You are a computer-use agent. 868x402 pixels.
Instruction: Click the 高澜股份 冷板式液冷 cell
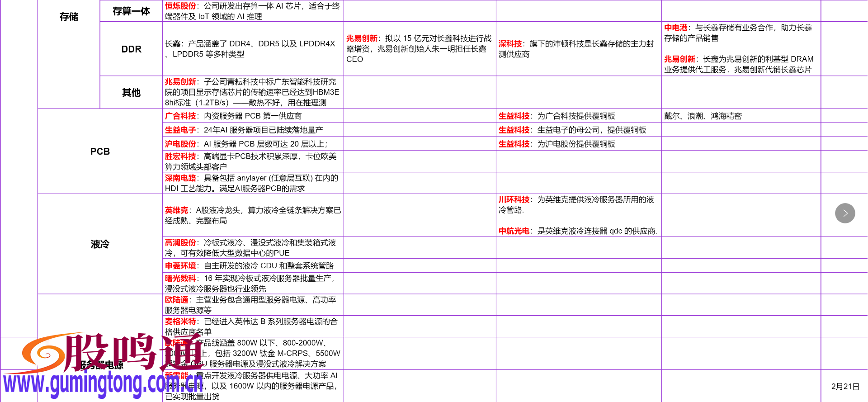(253, 248)
